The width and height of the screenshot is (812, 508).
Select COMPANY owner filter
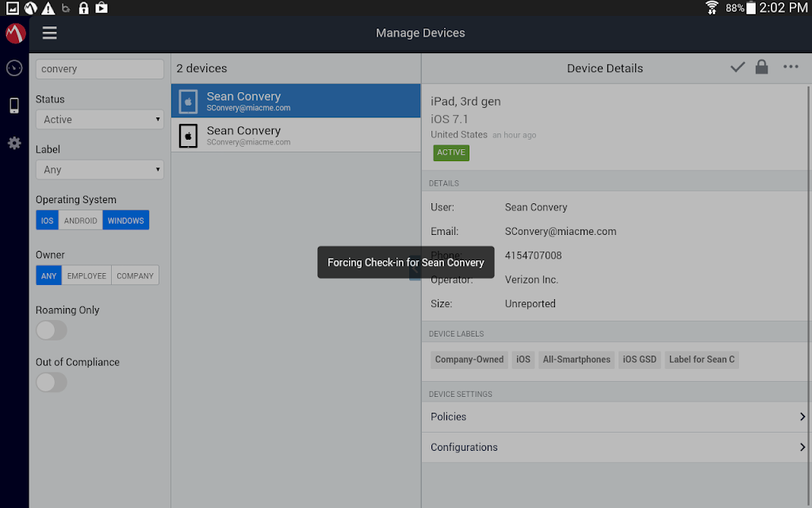coord(135,275)
